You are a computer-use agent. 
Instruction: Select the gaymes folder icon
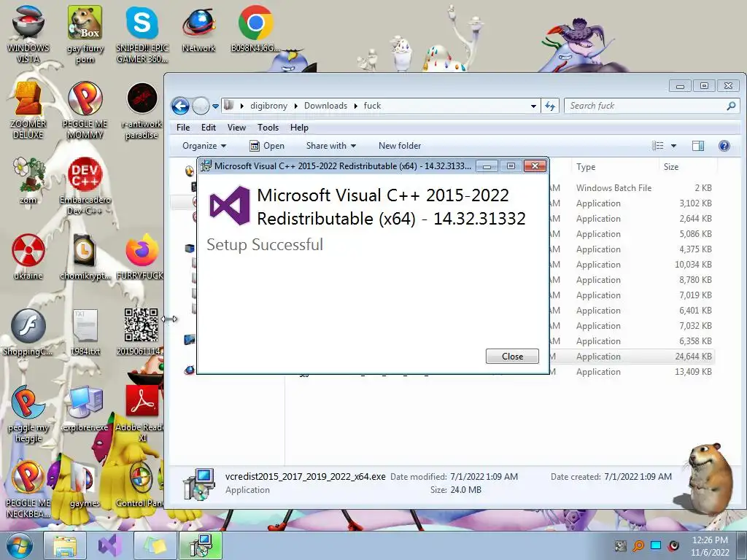[x=85, y=485]
